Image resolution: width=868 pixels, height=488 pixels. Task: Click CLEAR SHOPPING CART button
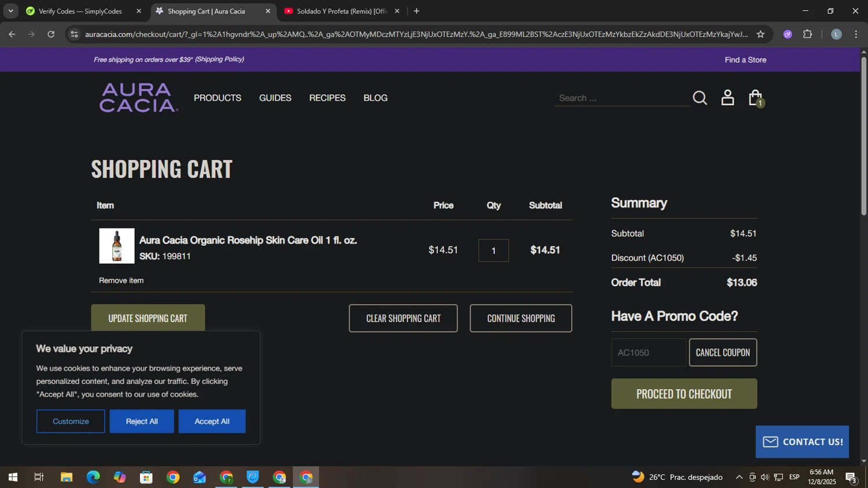tap(403, 318)
